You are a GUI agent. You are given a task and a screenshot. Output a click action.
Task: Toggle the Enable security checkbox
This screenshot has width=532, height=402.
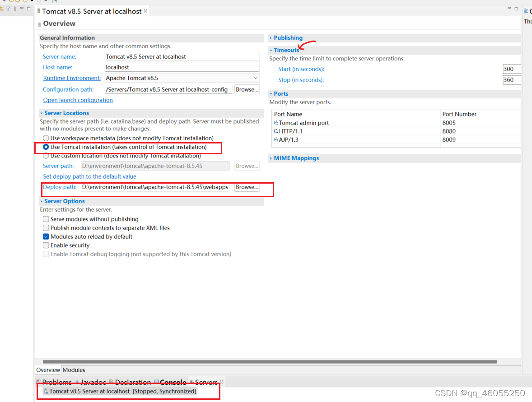(x=46, y=245)
